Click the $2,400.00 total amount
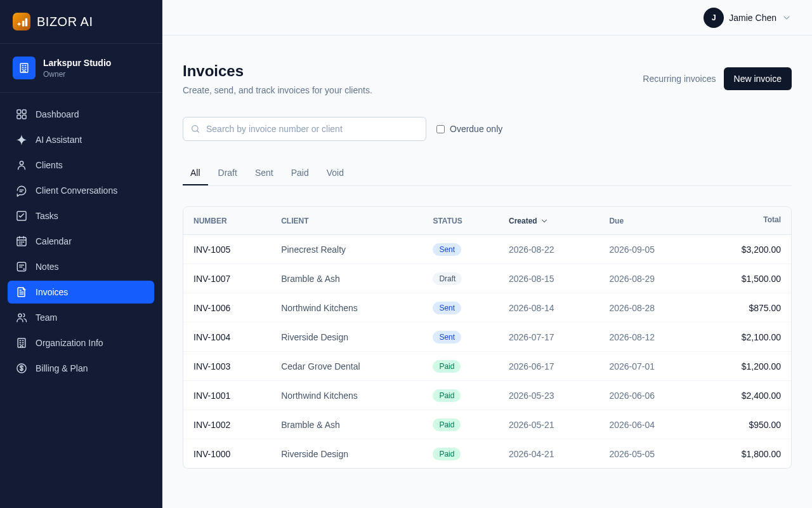This screenshot has width=812, height=508. 761,396
